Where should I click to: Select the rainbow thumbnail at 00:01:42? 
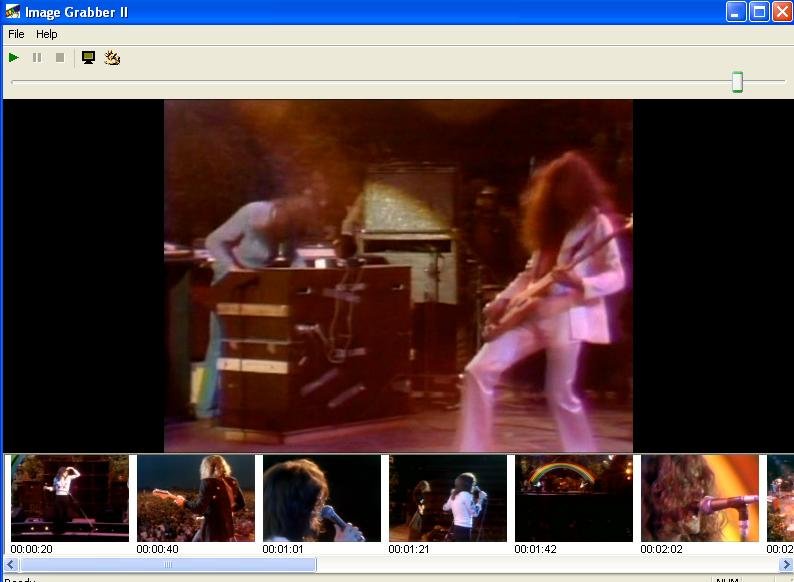(574, 498)
